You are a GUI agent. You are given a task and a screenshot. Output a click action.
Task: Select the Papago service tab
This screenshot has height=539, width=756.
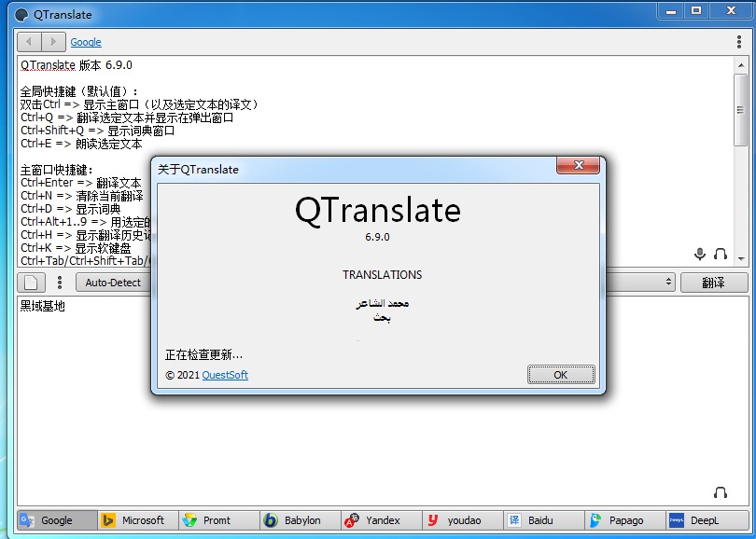[x=625, y=520]
